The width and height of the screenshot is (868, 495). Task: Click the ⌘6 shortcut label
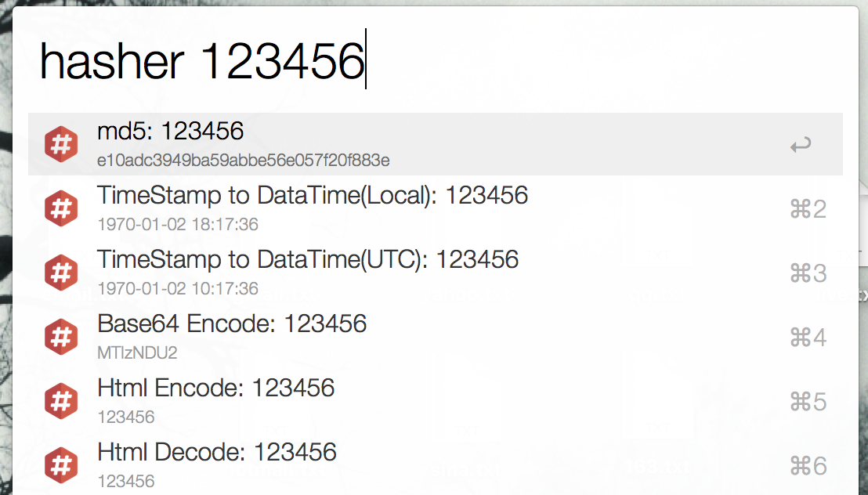(x=808, y=466)
